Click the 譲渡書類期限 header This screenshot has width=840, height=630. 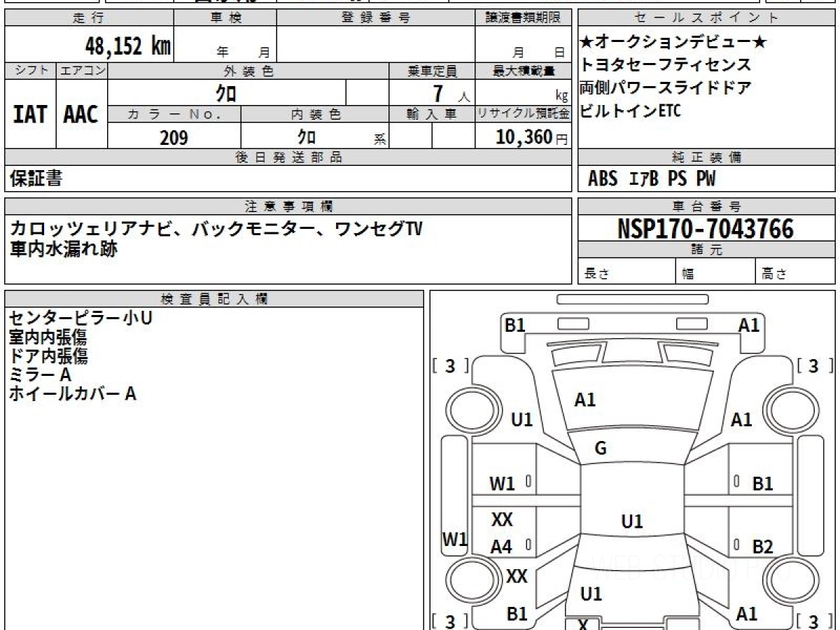coord(523,18)
